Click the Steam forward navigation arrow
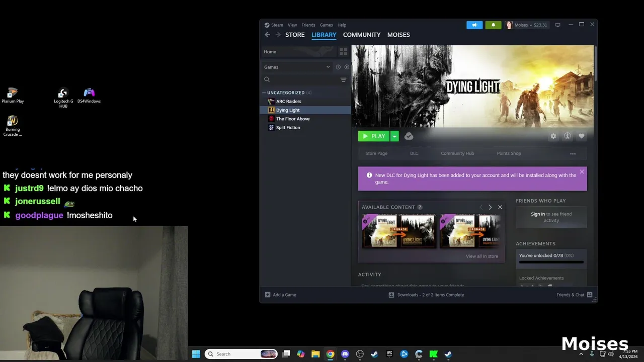 tap(278, 35)
